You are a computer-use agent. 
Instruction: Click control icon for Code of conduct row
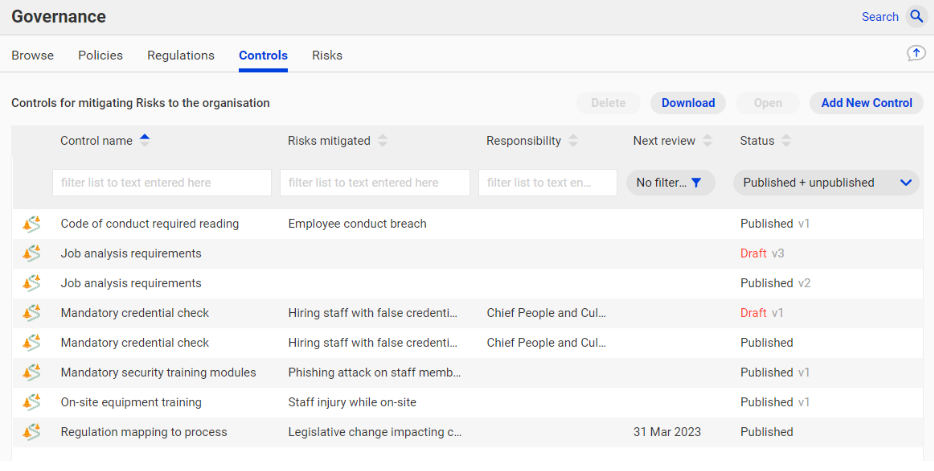32,224
